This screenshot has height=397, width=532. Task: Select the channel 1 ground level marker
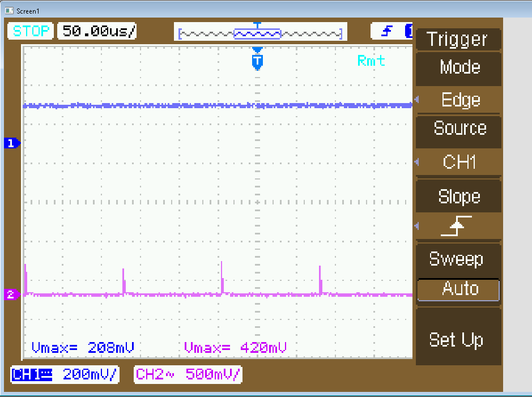pos(12,143)
